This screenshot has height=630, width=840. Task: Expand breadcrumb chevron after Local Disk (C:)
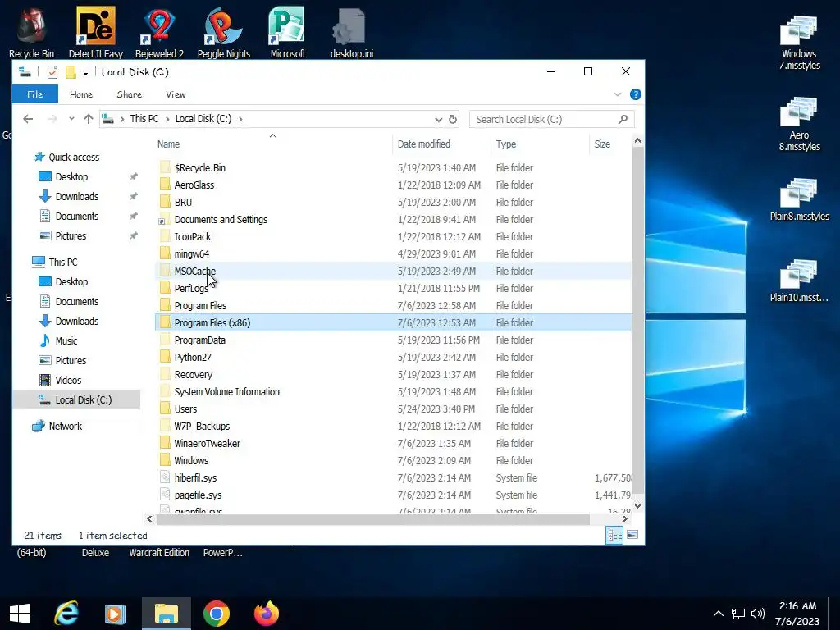pyautogui.click(x=240, y=119)
